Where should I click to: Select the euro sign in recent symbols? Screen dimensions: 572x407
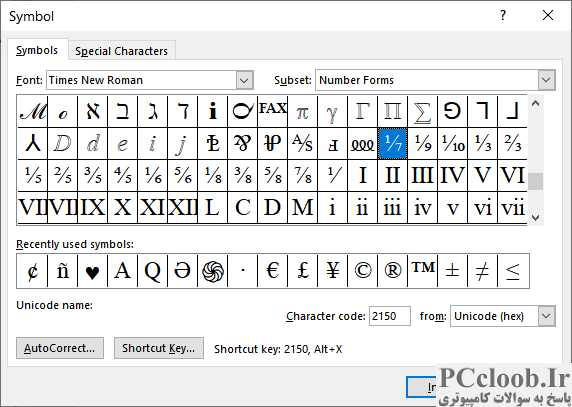273,271
